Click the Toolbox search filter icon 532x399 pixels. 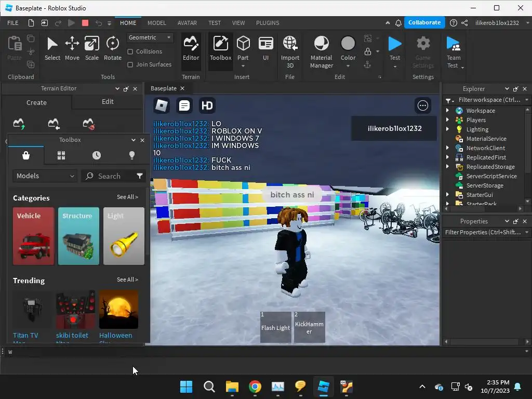[x=139, y=176]
